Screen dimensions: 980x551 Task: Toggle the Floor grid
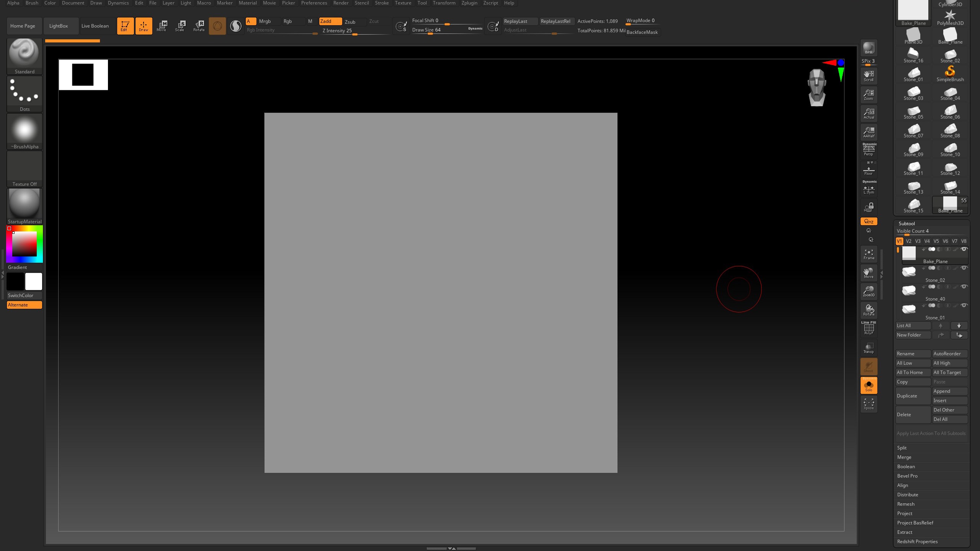pyautogui.click(x=869, y=169)
